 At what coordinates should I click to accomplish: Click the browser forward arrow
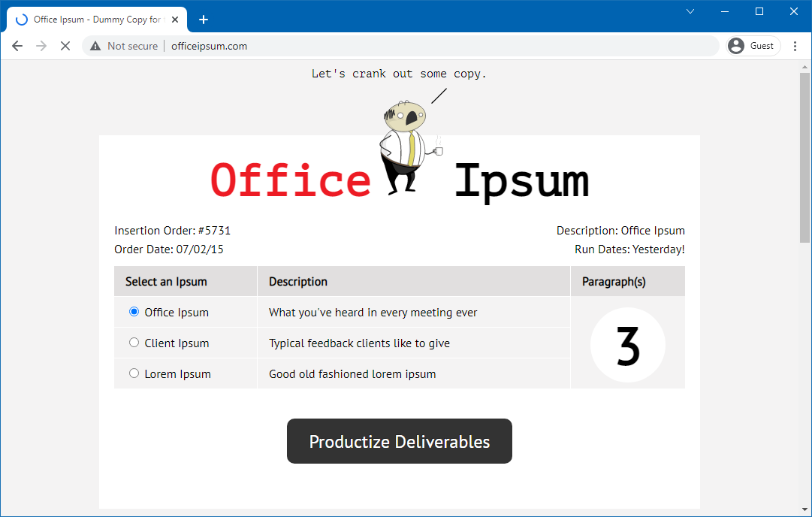[x=41, y=46]
